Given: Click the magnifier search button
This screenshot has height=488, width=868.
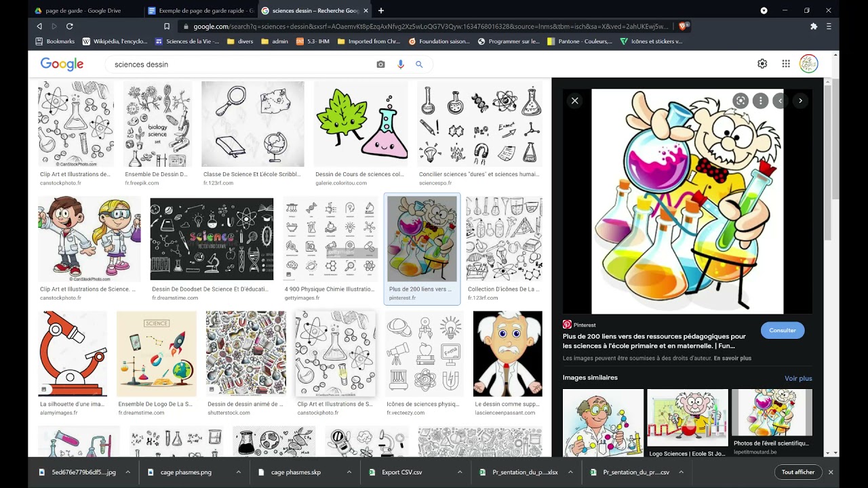Looking at the screenshot, I should click(x=419, y=64).
